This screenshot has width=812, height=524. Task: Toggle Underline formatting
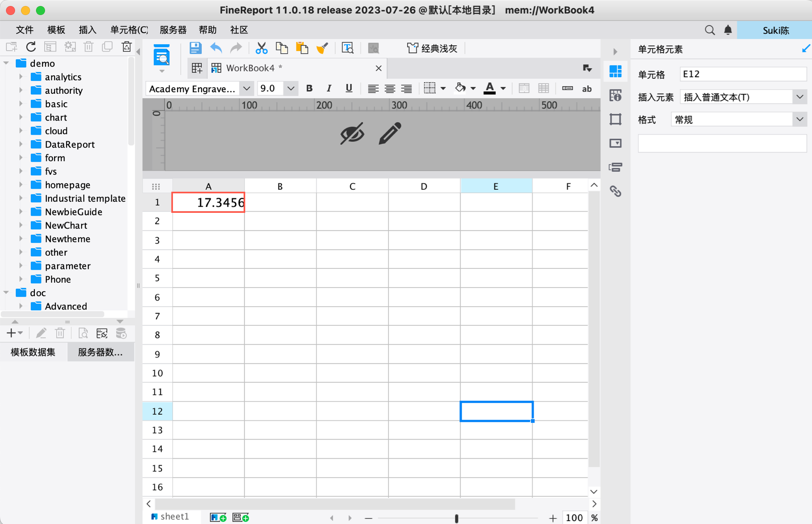click(349, 89)
